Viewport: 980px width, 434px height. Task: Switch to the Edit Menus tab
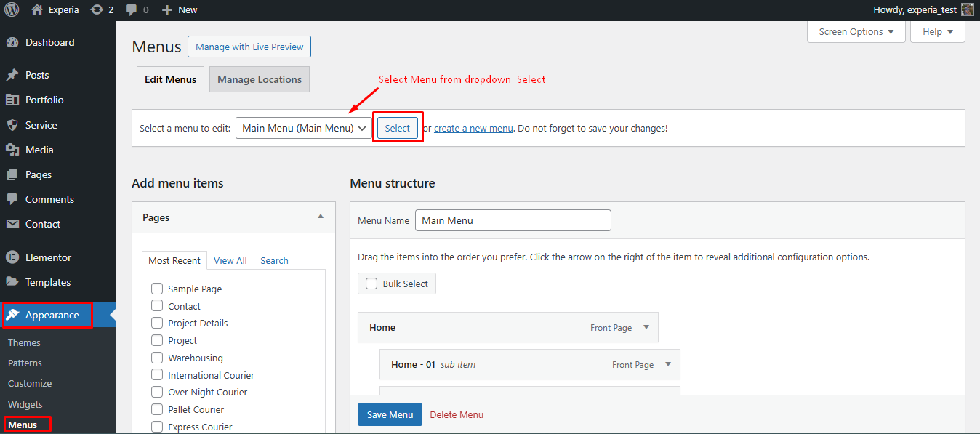171,79
